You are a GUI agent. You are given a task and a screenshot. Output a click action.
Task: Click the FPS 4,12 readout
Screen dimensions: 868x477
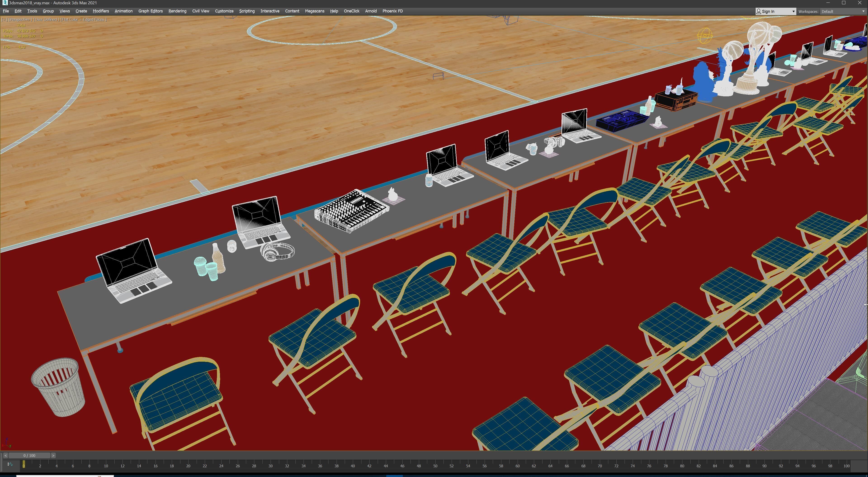pos(14,47)
